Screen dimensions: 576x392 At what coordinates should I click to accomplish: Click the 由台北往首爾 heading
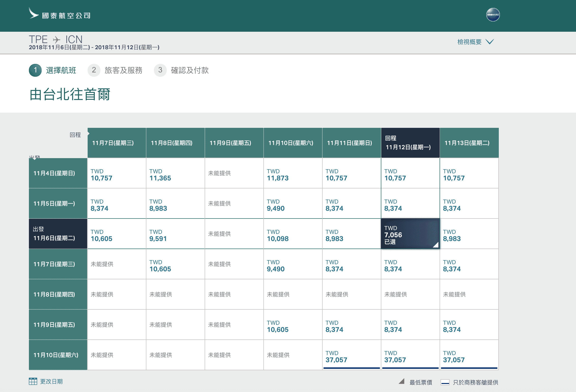[70, 94]
